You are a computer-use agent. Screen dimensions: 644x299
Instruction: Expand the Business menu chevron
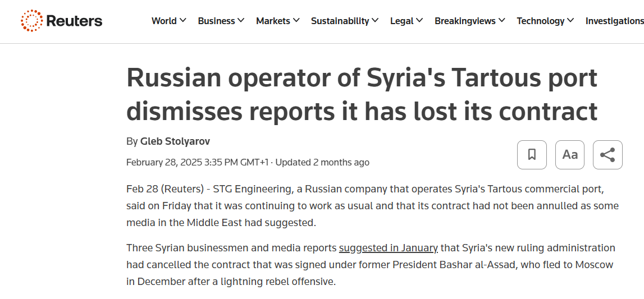(241, 21)
